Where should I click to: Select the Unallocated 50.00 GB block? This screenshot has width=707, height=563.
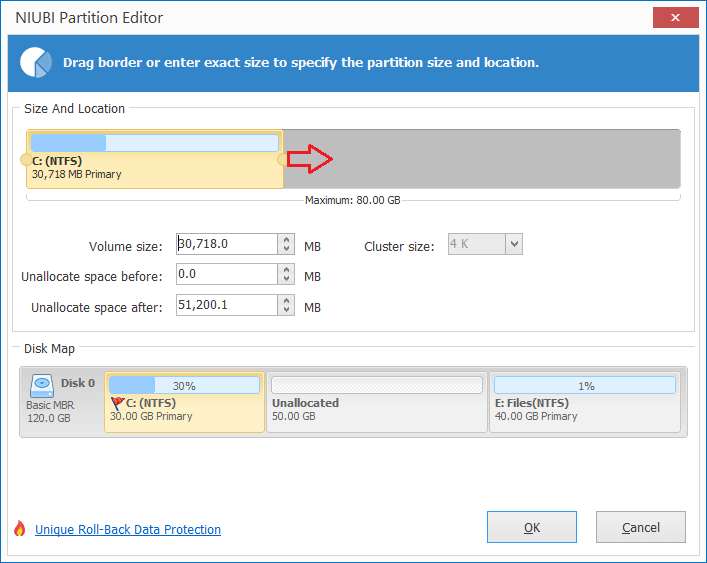[x=377, y=402]
